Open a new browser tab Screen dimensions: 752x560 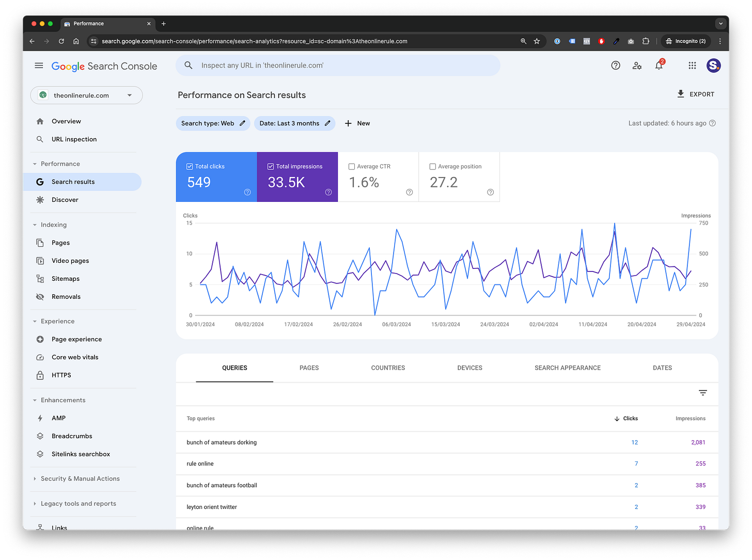tap(164, 24)
